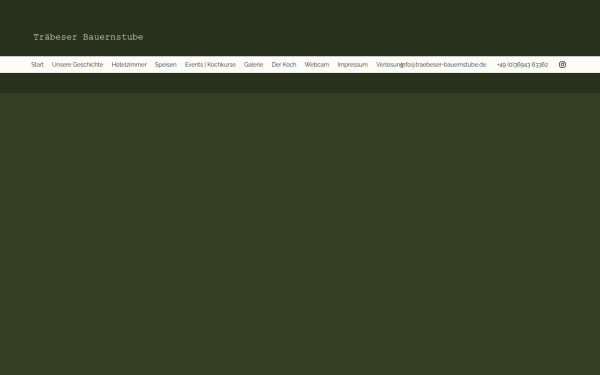Open the Start menu item
Screen dimensions: 600x375
(x=38, y=65)
